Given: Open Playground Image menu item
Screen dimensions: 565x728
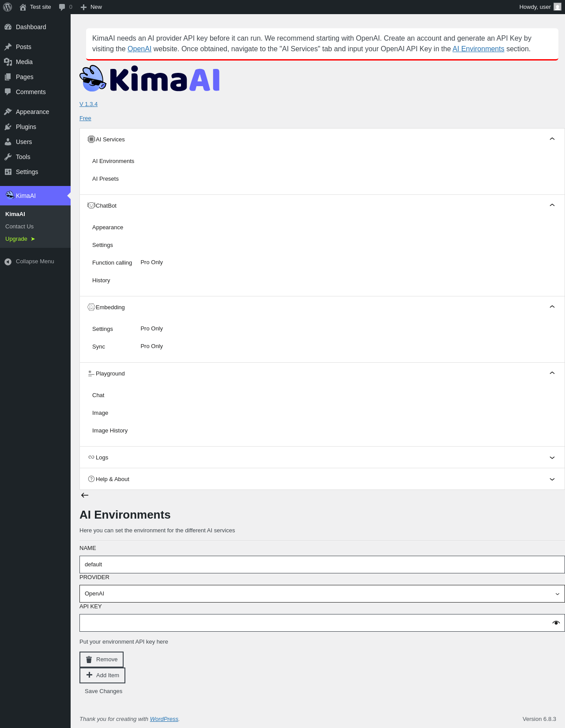Looking at the screenshot, I should 100,413.
